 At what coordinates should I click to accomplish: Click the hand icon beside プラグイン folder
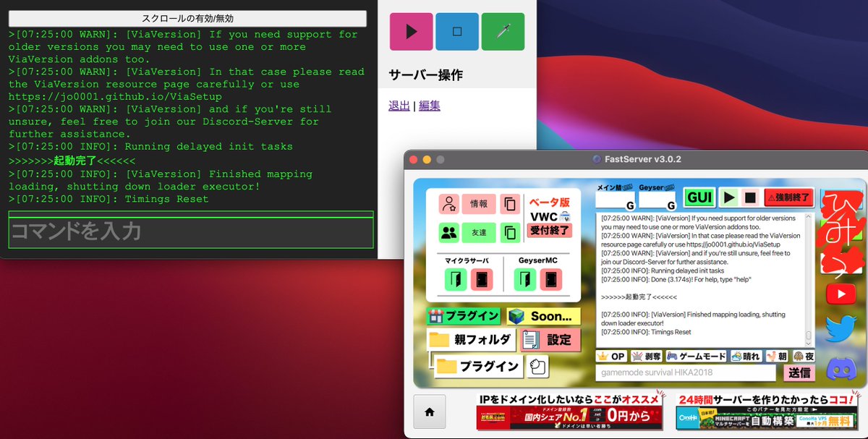click(x=537, y=367)
